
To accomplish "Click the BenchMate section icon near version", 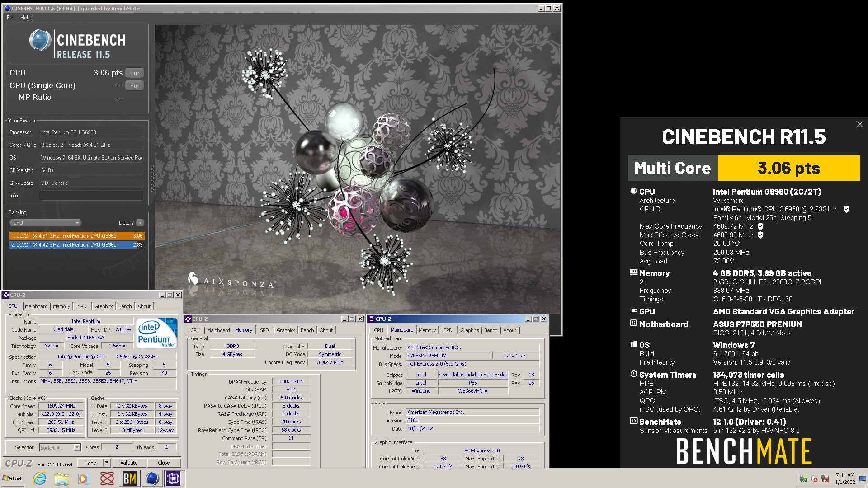I will 633,421.
